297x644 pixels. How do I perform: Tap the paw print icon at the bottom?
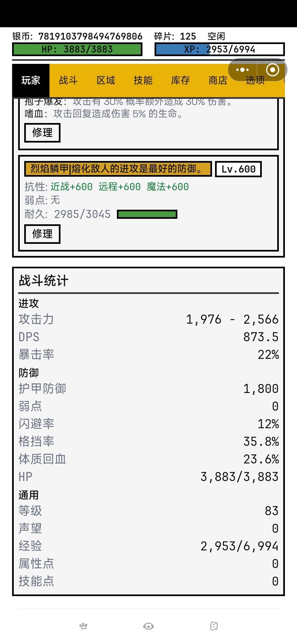(83, 626)
